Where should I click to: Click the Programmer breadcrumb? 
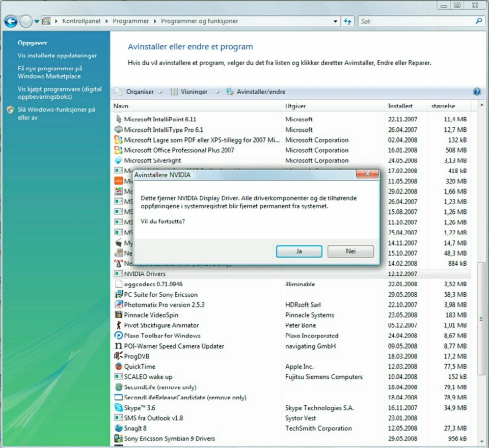(x=131, y=21)
